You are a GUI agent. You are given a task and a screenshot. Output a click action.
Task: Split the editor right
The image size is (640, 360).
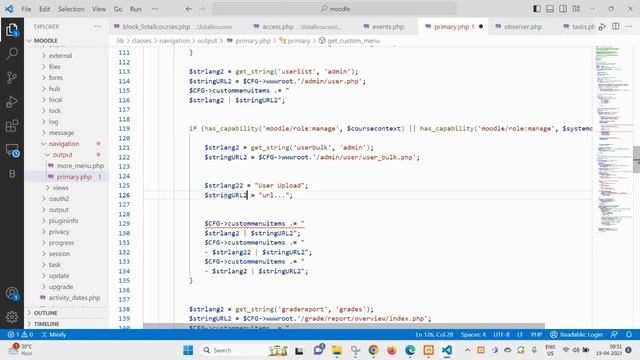pyautogui.click(x=616, y=27)
